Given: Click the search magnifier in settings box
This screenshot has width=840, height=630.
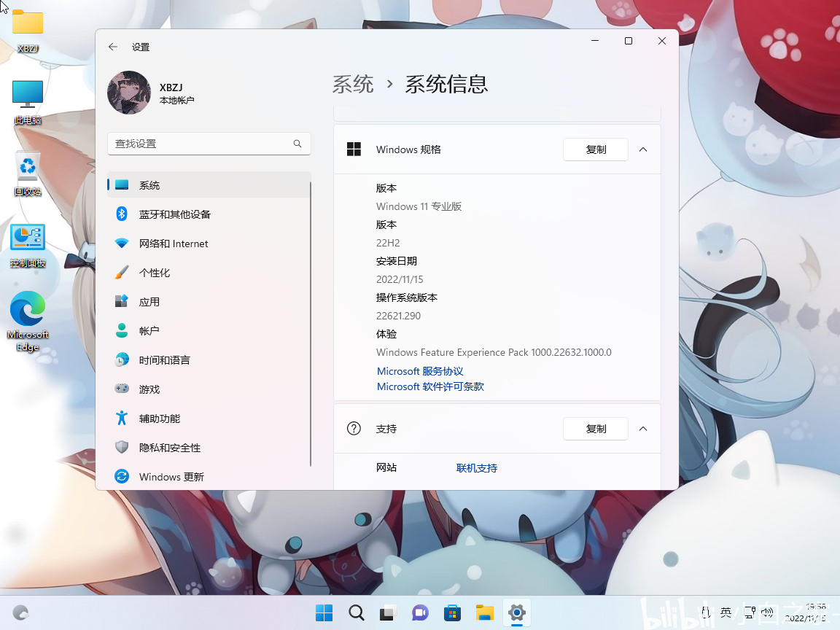Looking at the screenshot, I should pos(297,144).
